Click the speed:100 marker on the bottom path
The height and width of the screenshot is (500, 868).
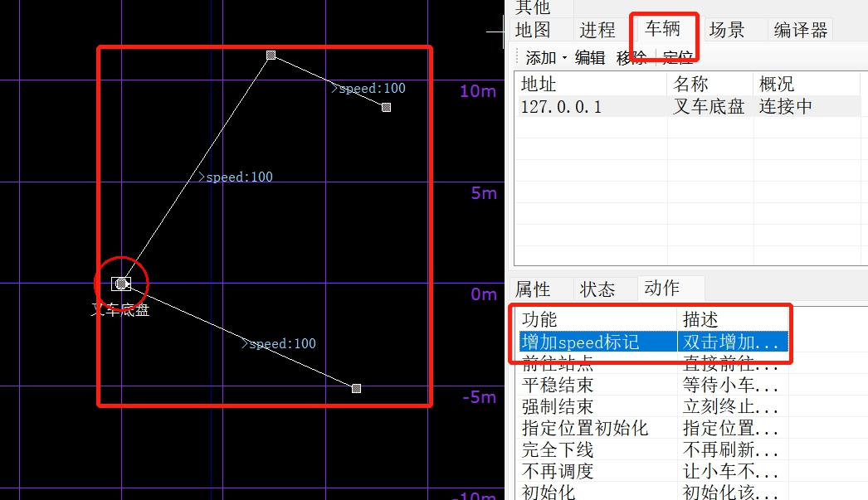(x=279, y=343)
